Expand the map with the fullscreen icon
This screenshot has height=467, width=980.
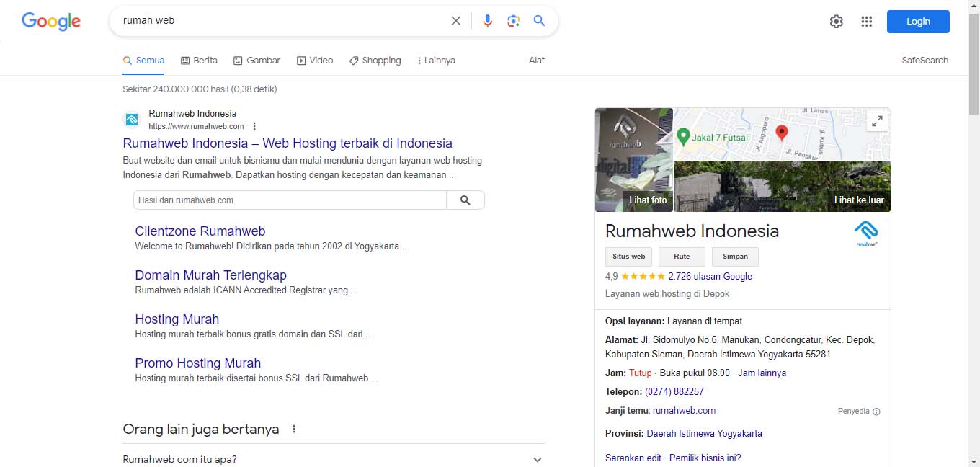pyautogui.click(x=877, y=122)
